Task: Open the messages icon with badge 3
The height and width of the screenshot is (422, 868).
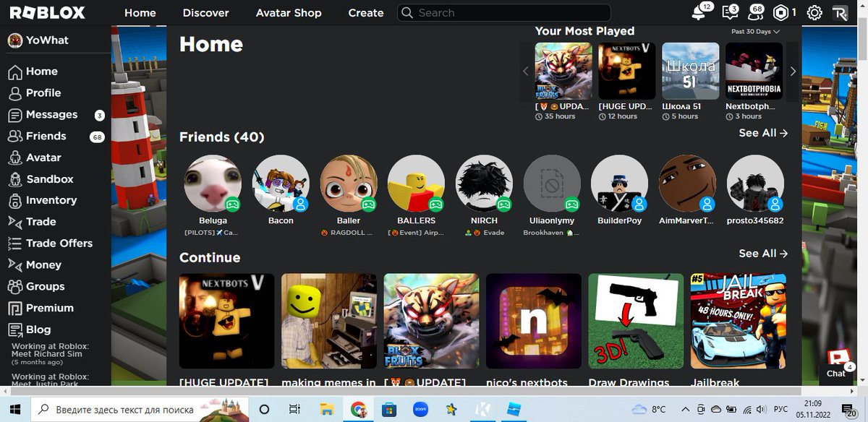Action: (x=728, y=12)
